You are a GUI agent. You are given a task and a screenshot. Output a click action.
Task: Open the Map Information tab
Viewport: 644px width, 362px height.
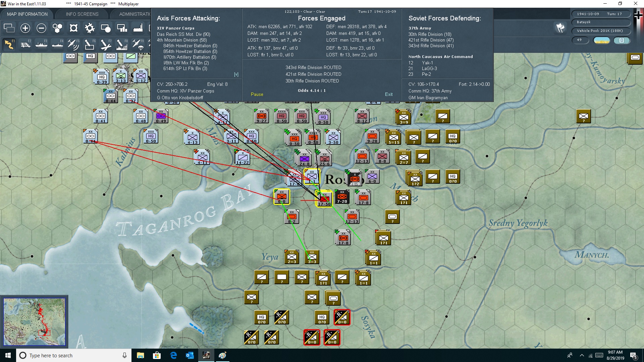coord(27,14)
